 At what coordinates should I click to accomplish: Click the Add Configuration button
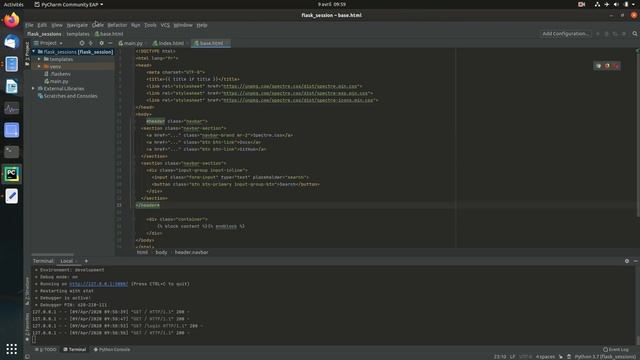[566, 33]
